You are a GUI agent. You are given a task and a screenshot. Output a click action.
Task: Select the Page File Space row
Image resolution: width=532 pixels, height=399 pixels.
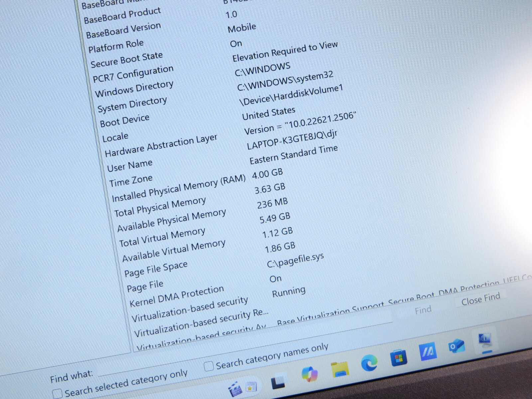click(x=156, y=269)
